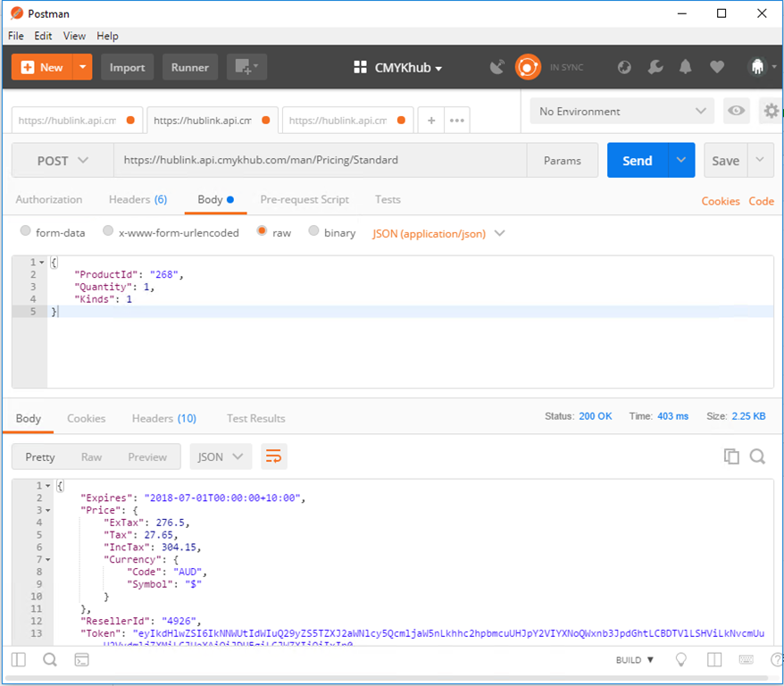Switch to the Headers (6) request tab
This screenshot has width=784, height=686.
point(138,199)
